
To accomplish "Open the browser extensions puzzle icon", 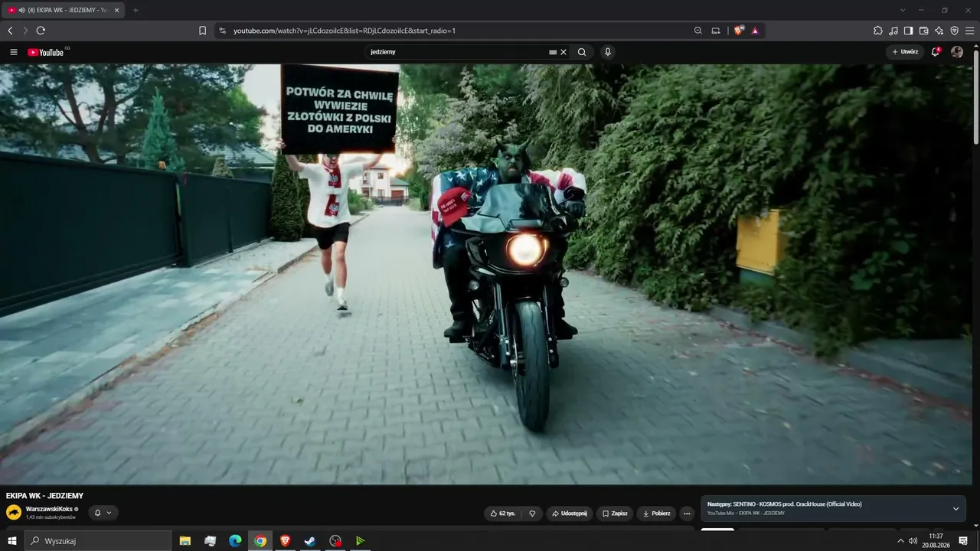I will [x=878, y=31].
